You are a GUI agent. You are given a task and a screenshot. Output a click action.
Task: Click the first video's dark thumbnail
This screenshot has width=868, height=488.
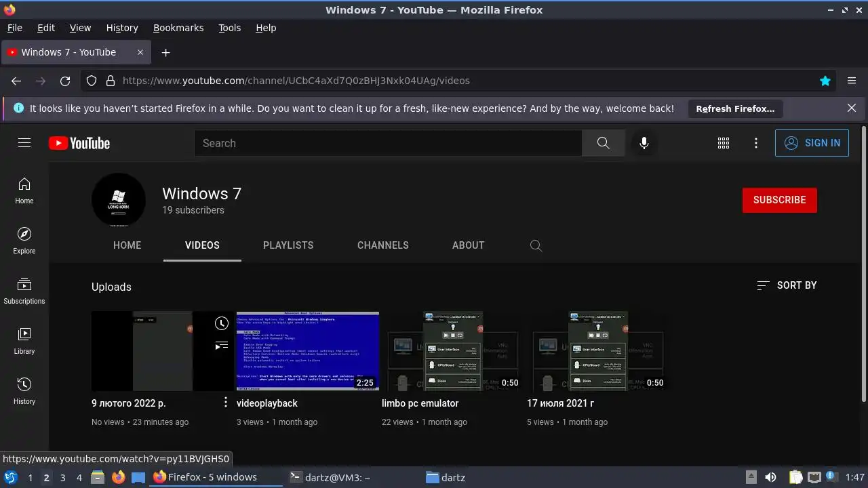tap(163, 351)
